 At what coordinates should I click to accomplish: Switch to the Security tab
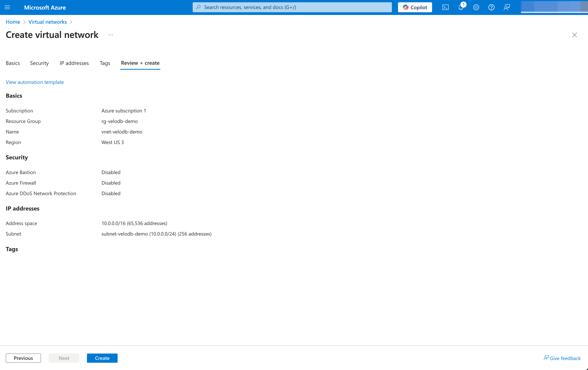[x=39, y=63]
